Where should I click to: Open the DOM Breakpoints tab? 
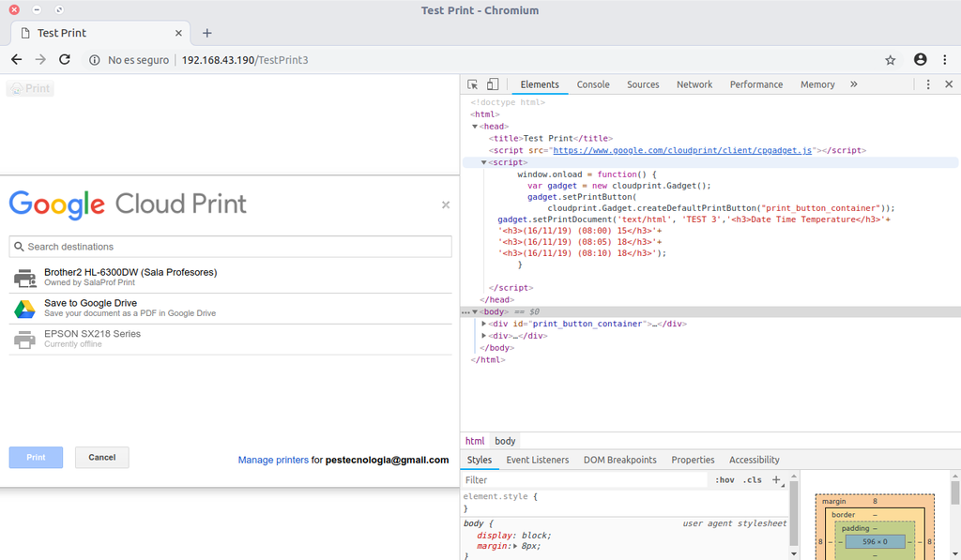coord(619,460)
